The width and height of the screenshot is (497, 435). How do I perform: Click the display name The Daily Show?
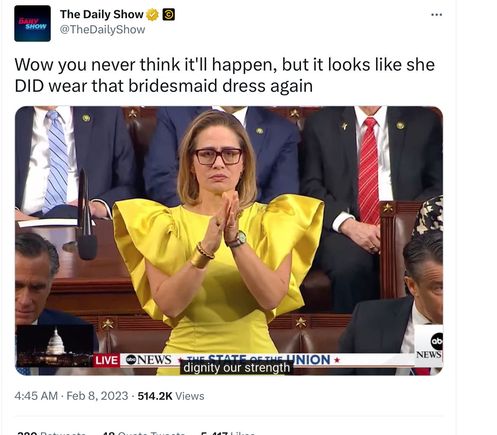tap(101, 14)
